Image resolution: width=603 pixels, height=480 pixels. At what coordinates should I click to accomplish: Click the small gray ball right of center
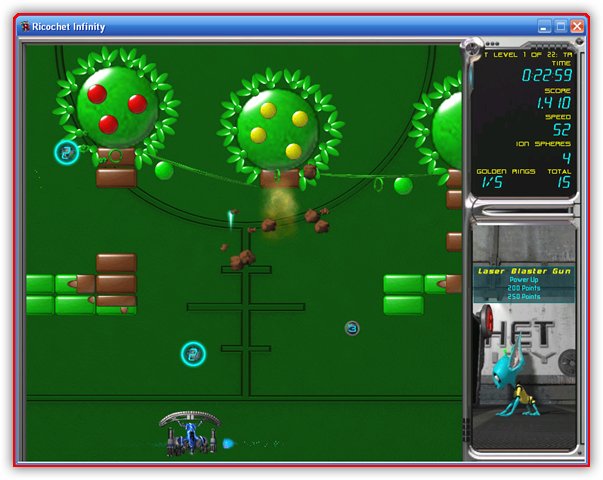pyautogui.click(x=352, y=328)
